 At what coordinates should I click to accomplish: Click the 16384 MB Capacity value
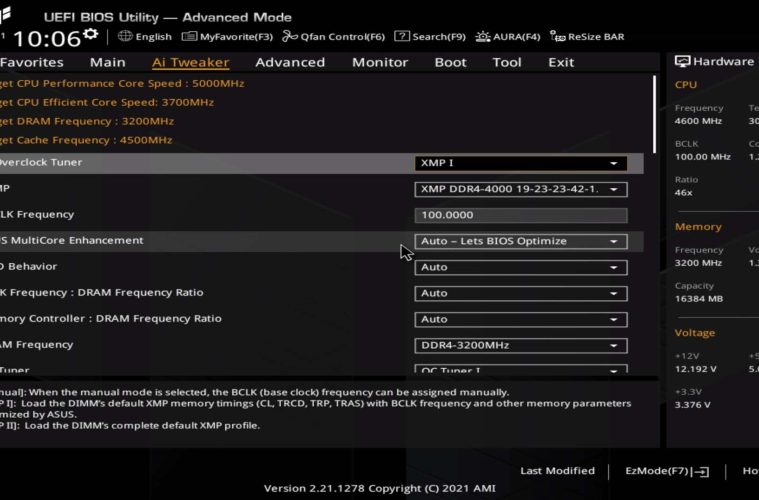[699, 299]
